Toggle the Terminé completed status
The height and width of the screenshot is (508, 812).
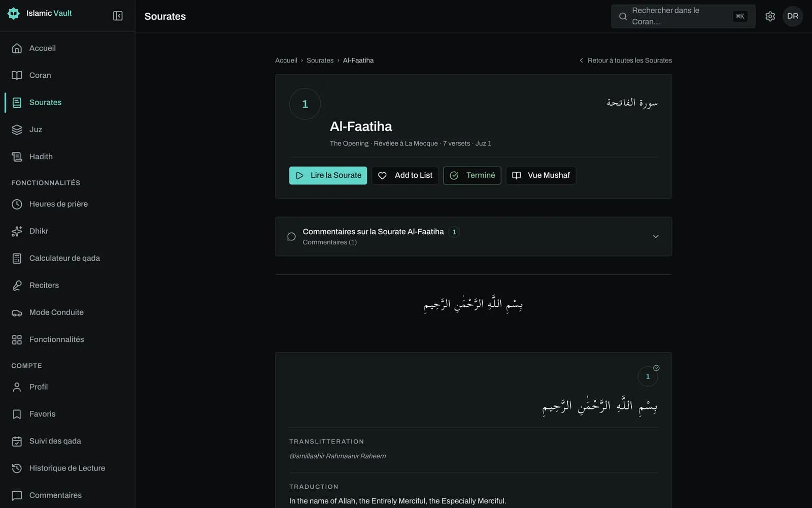click(472, 175)
